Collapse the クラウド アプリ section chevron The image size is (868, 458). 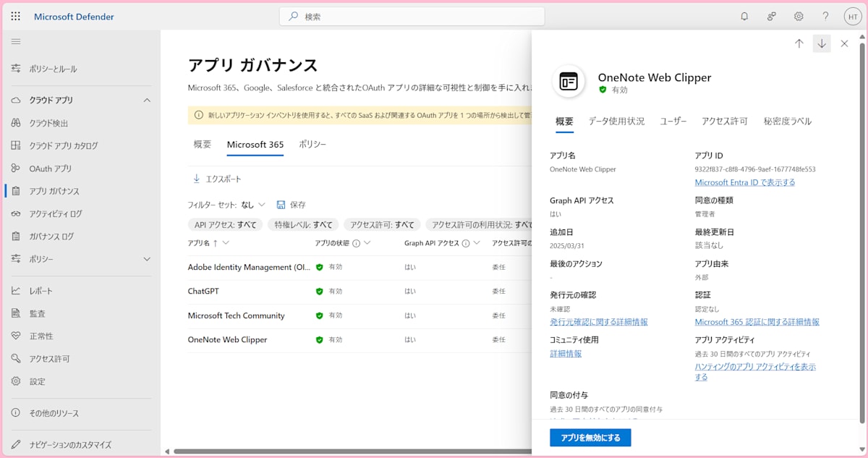tap(147, 100)
